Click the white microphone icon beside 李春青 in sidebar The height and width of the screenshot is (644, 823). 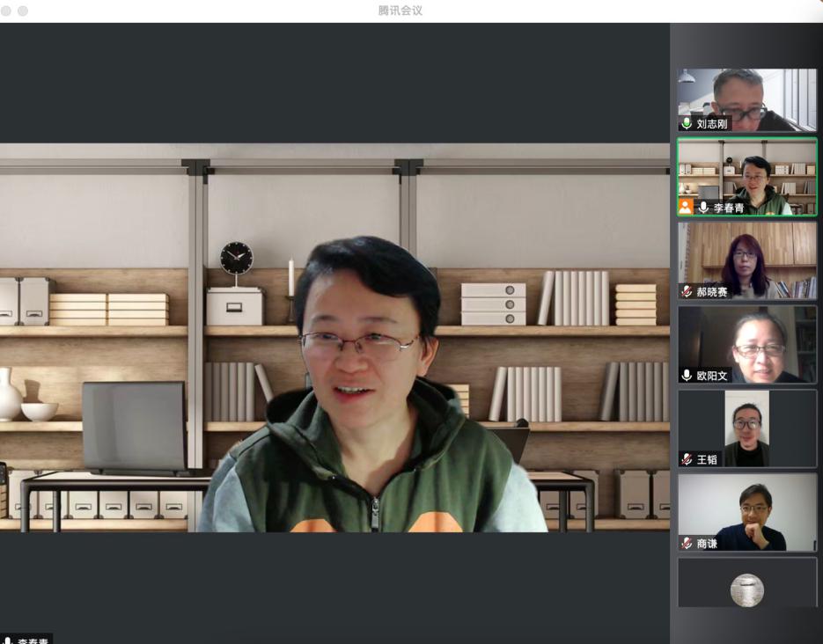coord(703,208)
